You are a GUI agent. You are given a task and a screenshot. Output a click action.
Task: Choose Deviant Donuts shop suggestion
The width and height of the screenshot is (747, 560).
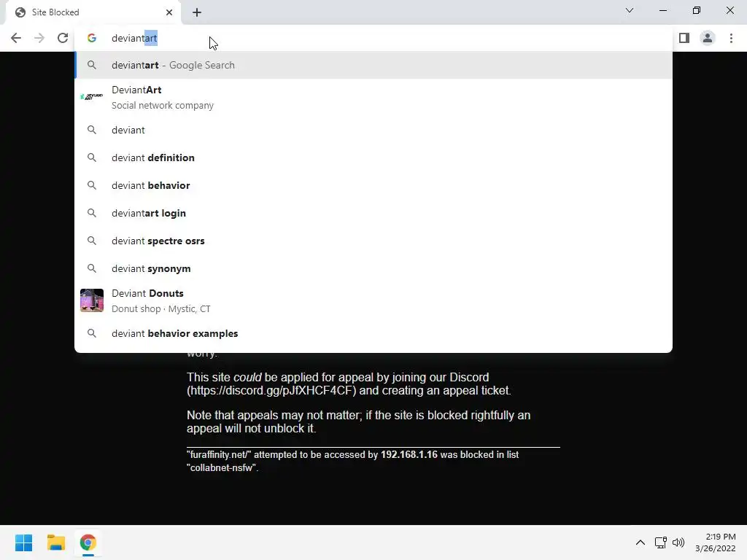373,300
